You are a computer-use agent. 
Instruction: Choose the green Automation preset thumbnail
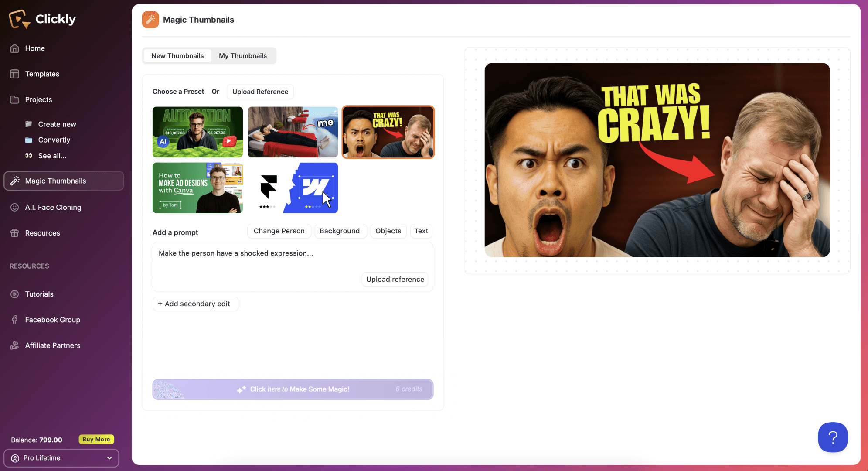197,132
